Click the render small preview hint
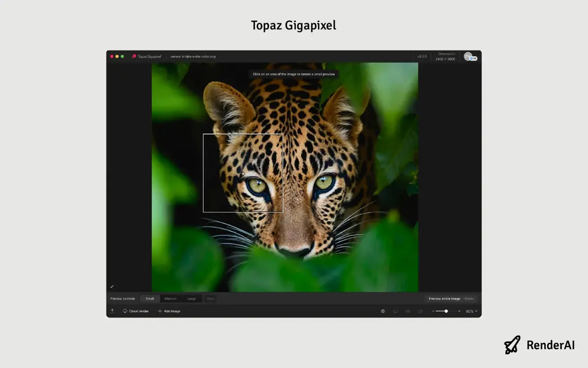The image size is (588, 368). (294, 74)
